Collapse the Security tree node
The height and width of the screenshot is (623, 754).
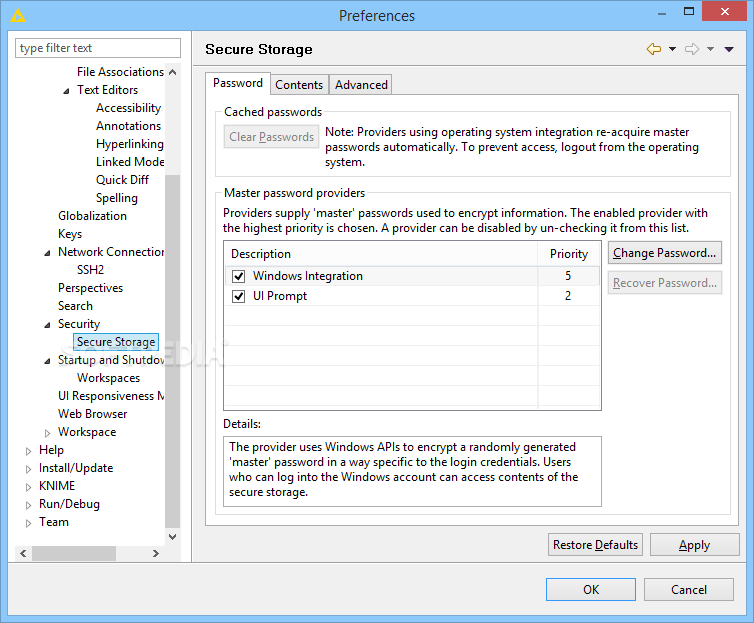coord(47,325)
